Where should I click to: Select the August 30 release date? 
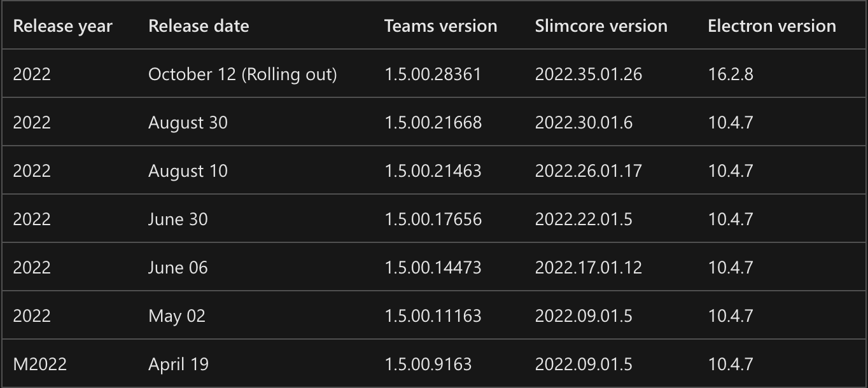pyautogui.click(x=188, y=123)
